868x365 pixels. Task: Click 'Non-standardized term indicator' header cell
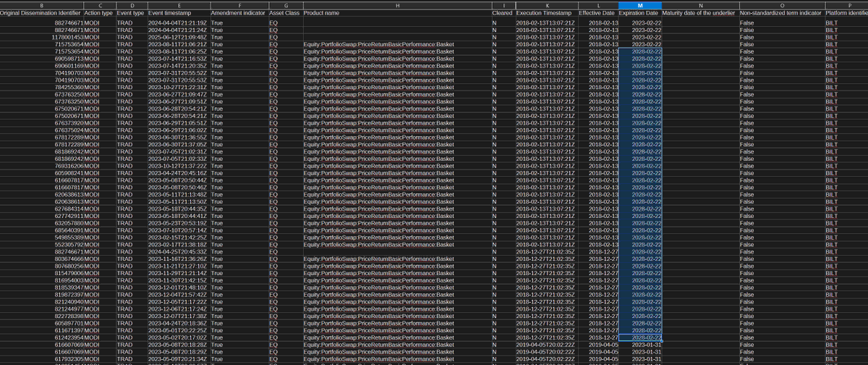click(x=780, y=13)
